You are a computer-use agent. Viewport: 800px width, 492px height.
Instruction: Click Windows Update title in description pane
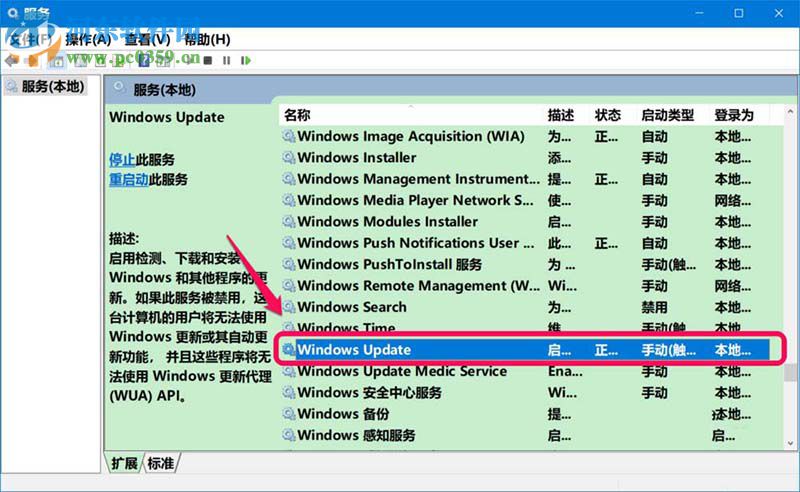pos(167,117)
